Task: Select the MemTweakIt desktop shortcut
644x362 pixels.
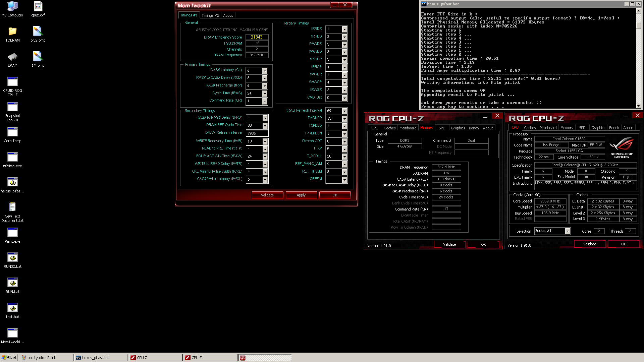Action: 12,336
